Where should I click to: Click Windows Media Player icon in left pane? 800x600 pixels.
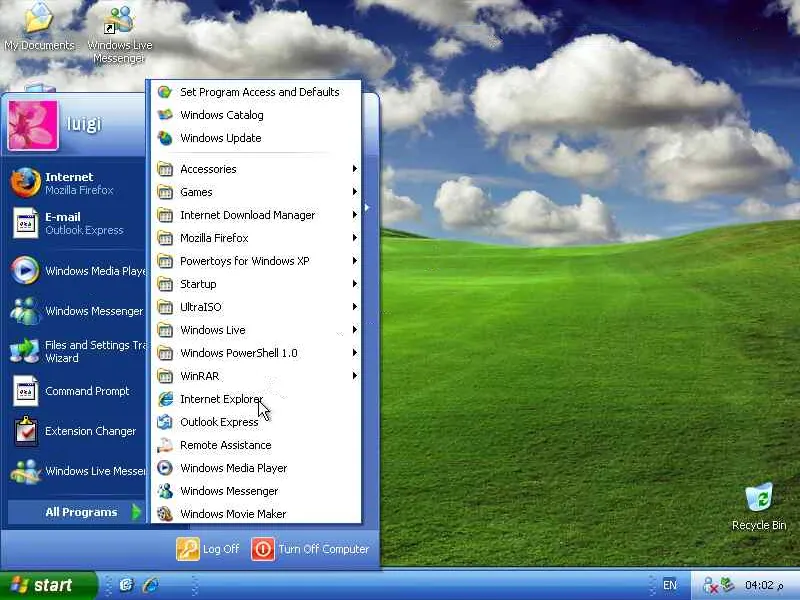25,270
